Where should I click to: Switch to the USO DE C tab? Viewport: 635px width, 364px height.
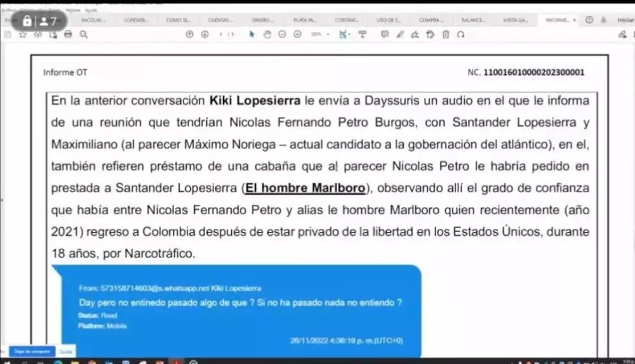389,20
